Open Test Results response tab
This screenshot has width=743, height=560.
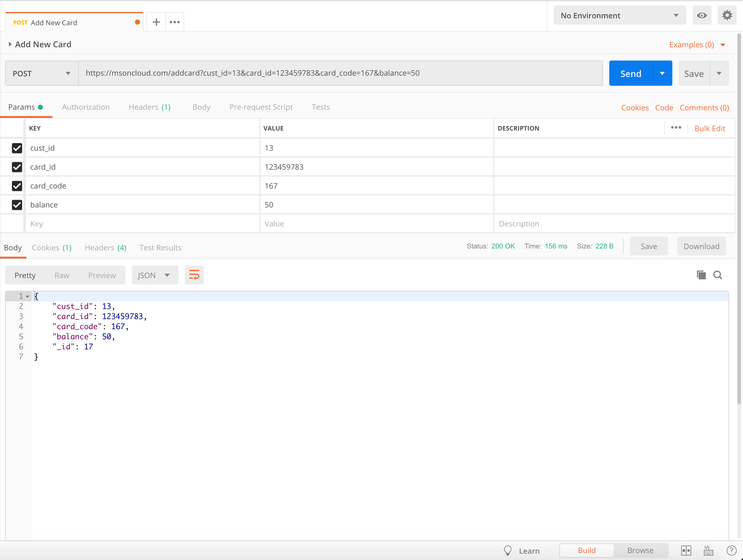160,248
